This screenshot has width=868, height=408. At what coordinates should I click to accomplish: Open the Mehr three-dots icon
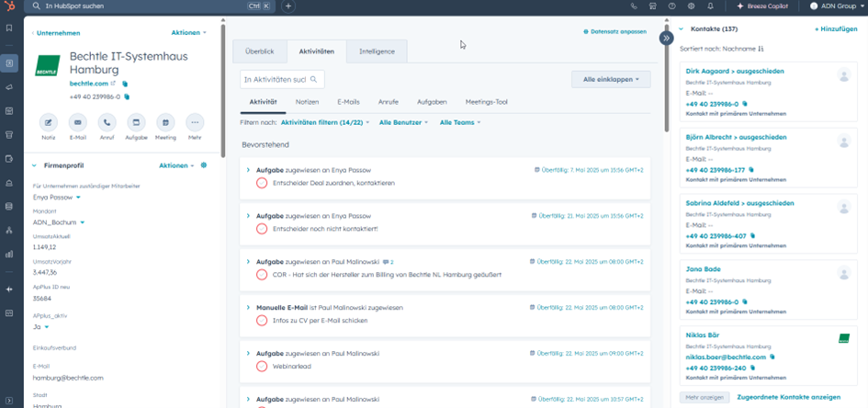tap(195, 122)
